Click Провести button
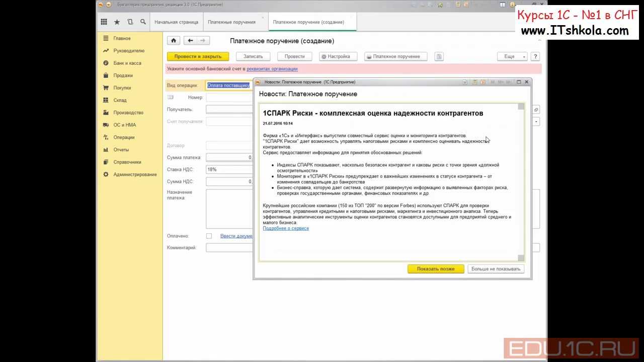 click(x=294, y=56)
